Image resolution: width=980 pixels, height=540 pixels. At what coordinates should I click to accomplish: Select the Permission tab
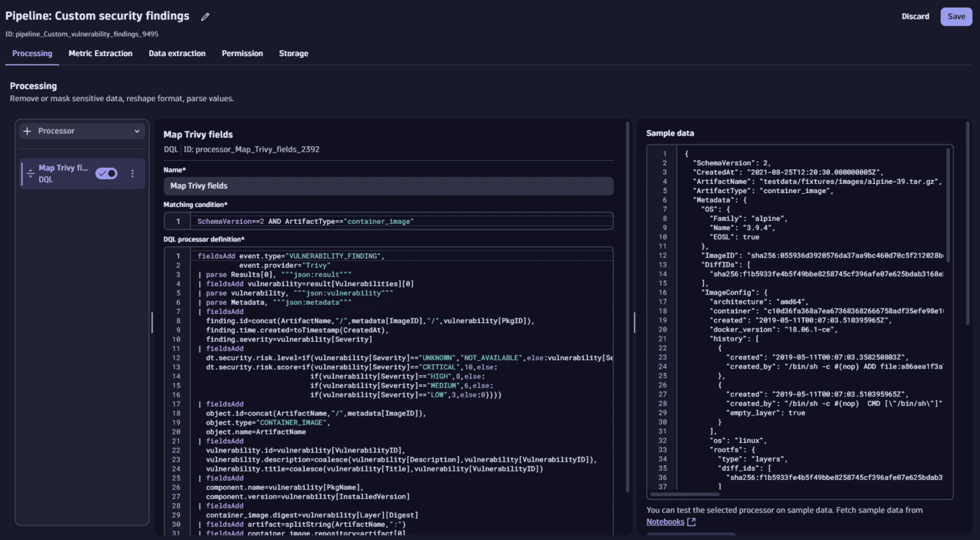click(x=242, y=53)
